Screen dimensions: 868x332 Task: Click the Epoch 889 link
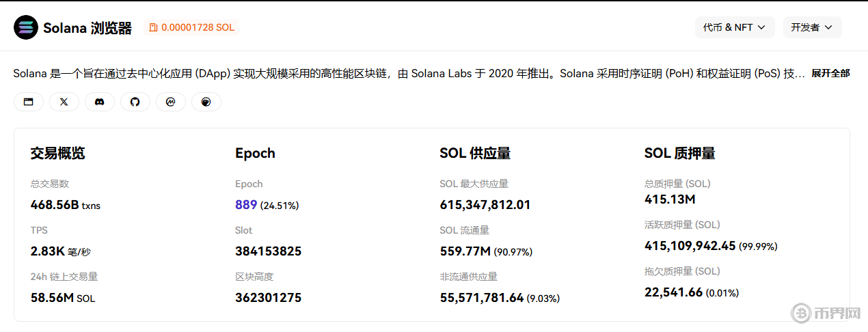(246, 205)
